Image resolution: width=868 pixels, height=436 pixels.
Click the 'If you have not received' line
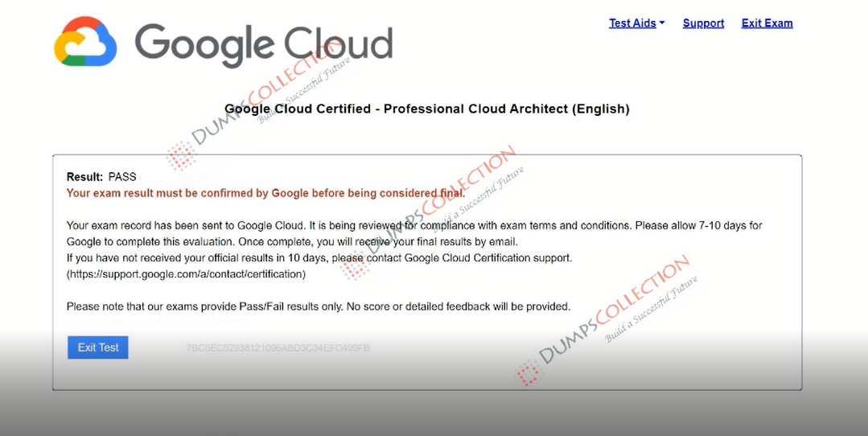(319, 258)
